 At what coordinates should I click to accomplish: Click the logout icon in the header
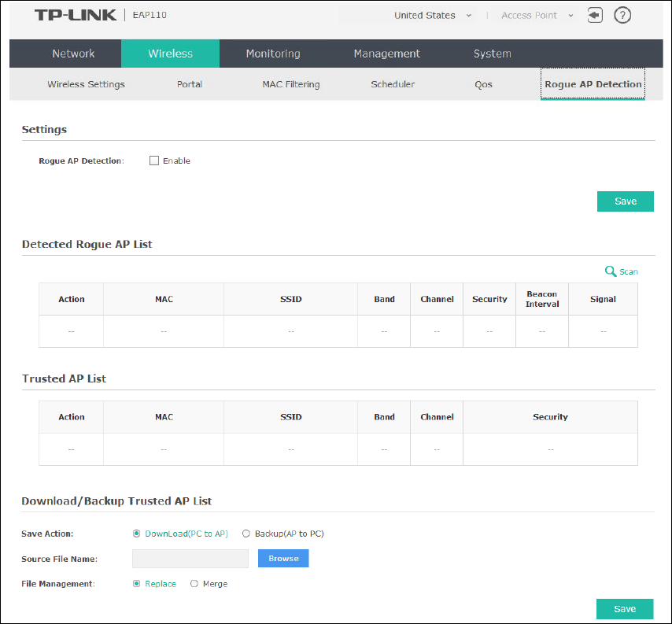point(595,16)
